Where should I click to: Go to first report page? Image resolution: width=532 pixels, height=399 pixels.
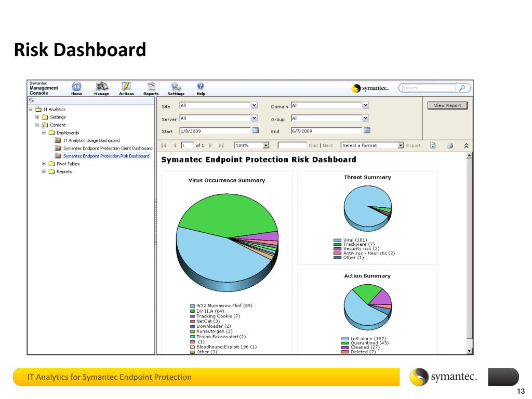[x=164, y=145]
